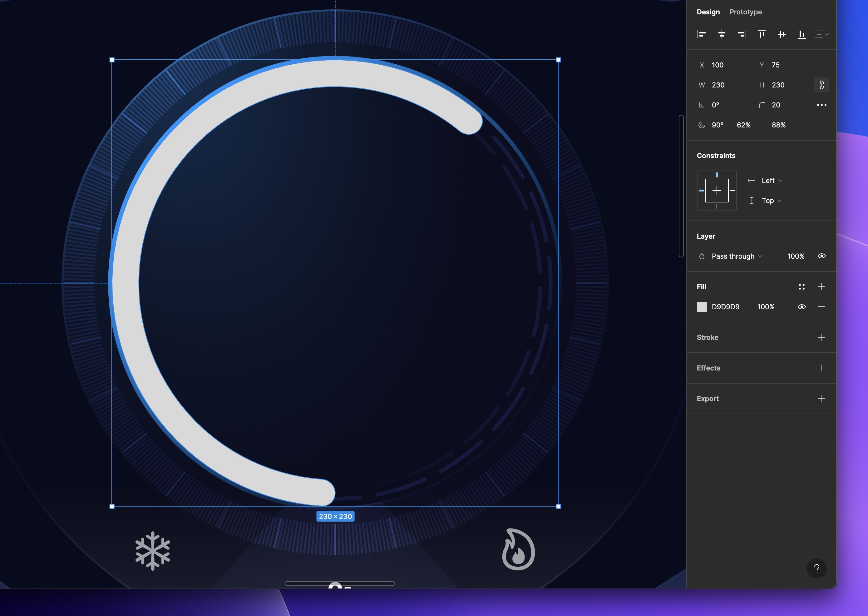Open independent corner radius options

point(822,105)
